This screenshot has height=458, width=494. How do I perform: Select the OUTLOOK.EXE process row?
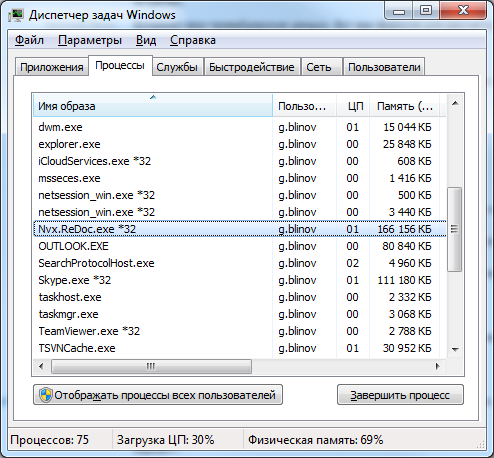click(x=240, y=246)
